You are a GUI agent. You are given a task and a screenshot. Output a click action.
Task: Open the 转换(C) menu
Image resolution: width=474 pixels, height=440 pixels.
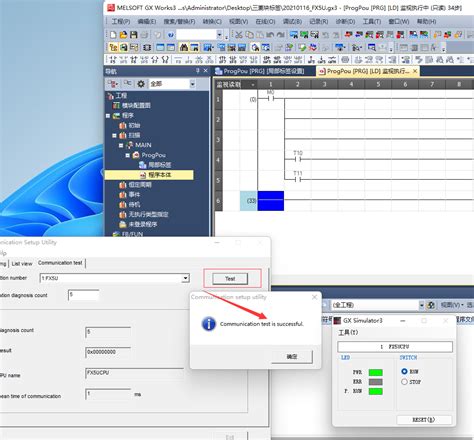(x=212, y=21)
